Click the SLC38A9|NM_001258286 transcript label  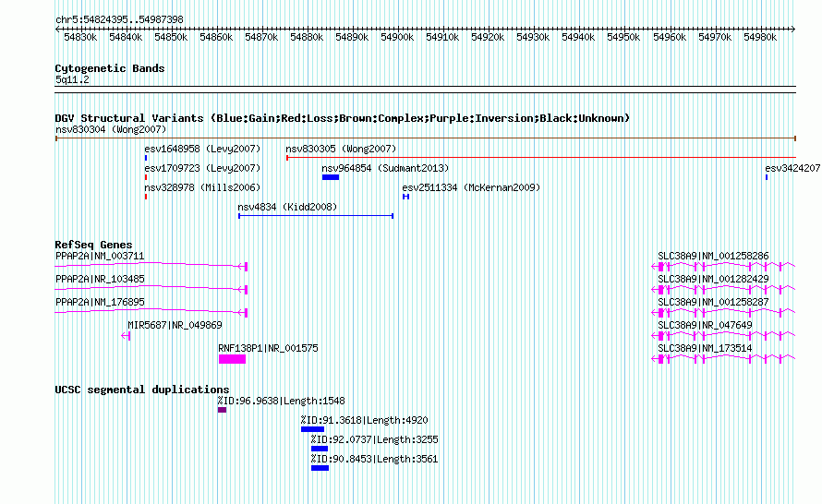(x=713, y=257)
